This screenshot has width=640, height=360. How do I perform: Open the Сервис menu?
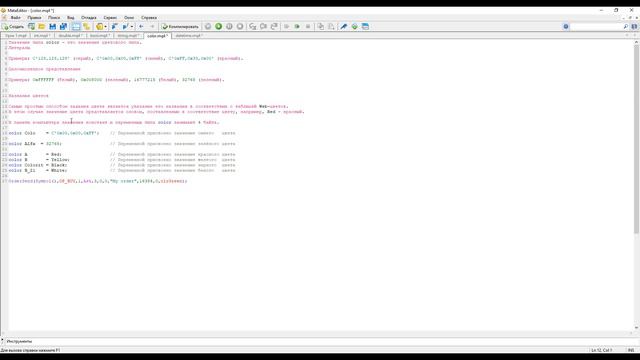pos(110,18)
